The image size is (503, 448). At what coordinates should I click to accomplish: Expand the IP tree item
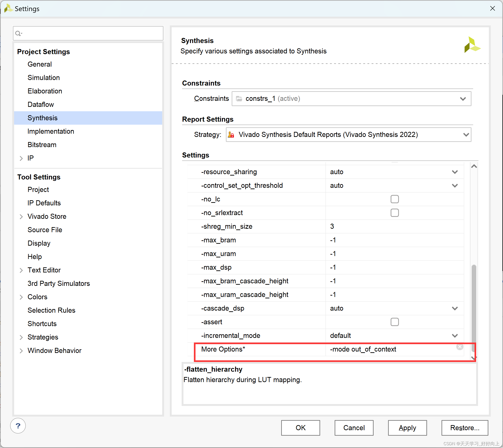(21, 158)
